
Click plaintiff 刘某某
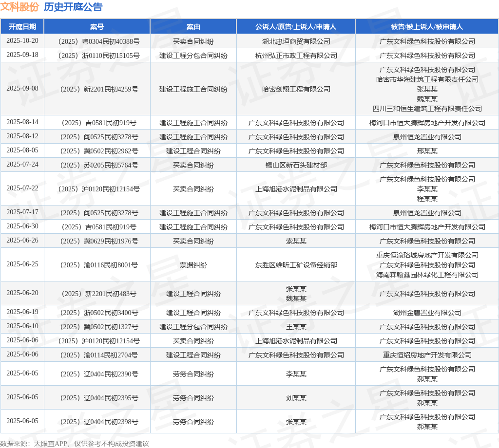click(x=296, y=398)
